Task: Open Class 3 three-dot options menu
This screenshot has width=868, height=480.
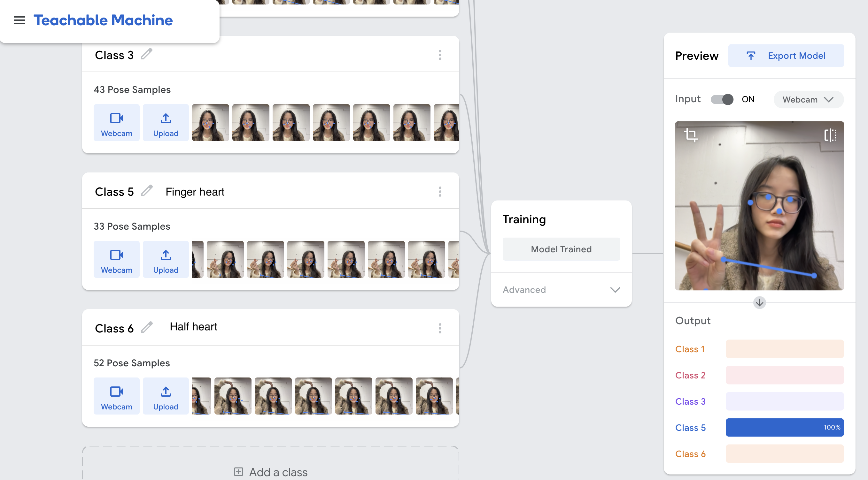Action: (x=440, y=55)
